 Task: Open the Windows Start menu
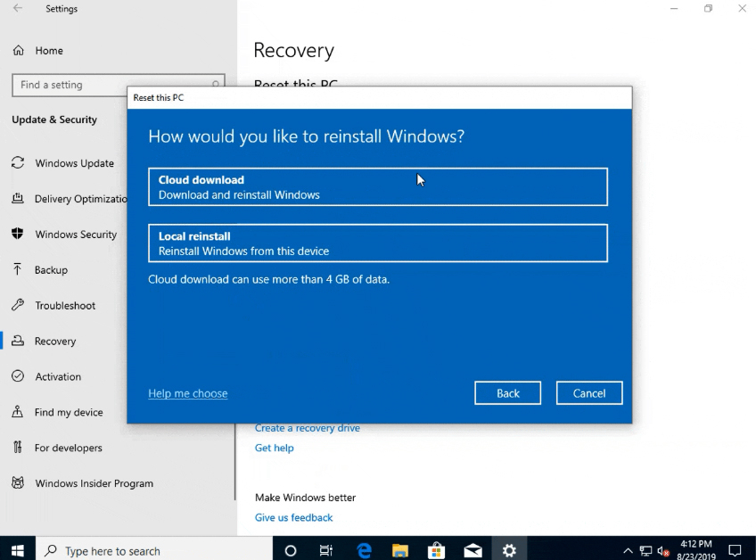point(18,550)
